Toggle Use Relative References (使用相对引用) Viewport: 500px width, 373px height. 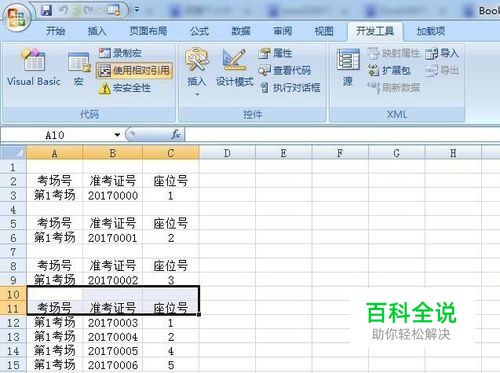click(x=134, y=70)
